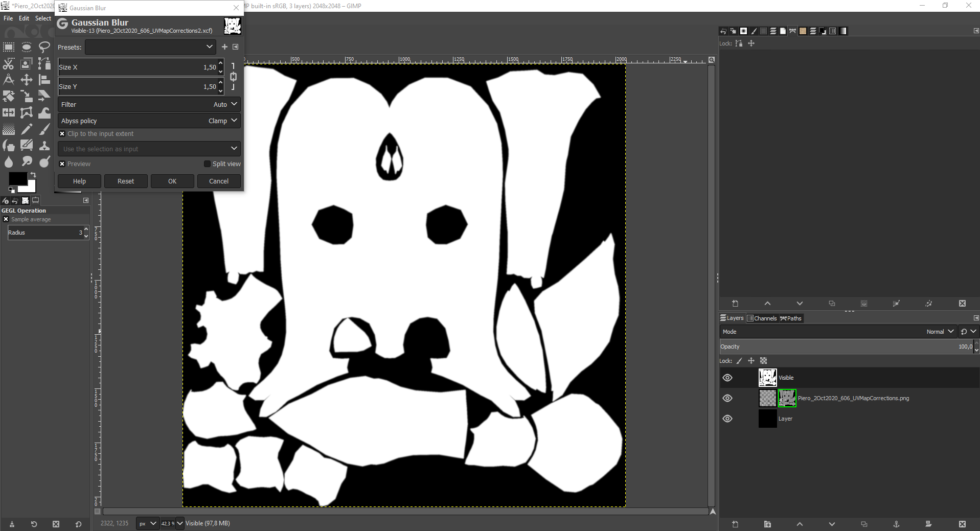Enable Split view checkbox
980x531 pixels.
point(207,164)
